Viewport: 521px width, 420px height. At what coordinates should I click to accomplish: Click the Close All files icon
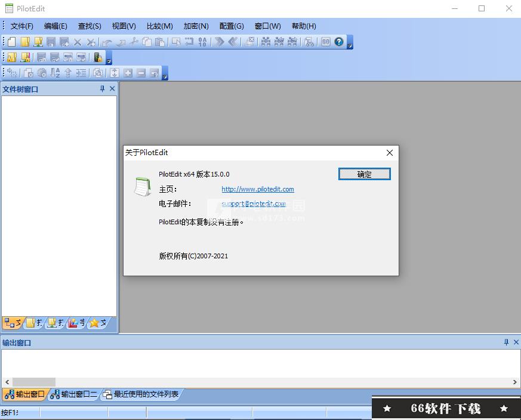pyautogui.click(x=91, y=42)
